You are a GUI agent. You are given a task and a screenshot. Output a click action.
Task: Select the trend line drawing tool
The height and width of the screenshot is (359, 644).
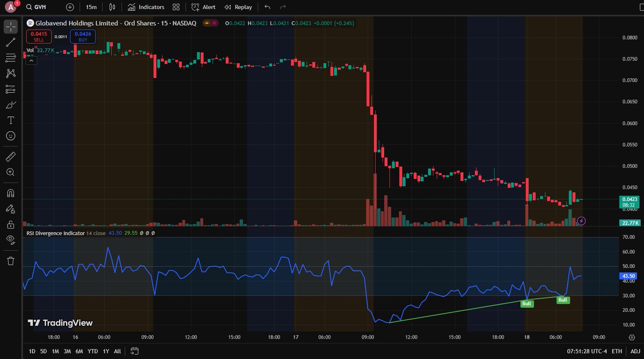coord(11,42)
